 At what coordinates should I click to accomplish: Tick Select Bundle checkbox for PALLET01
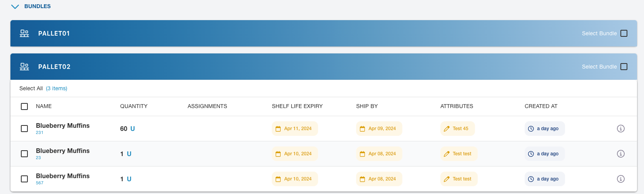click(x=624, y=33)
